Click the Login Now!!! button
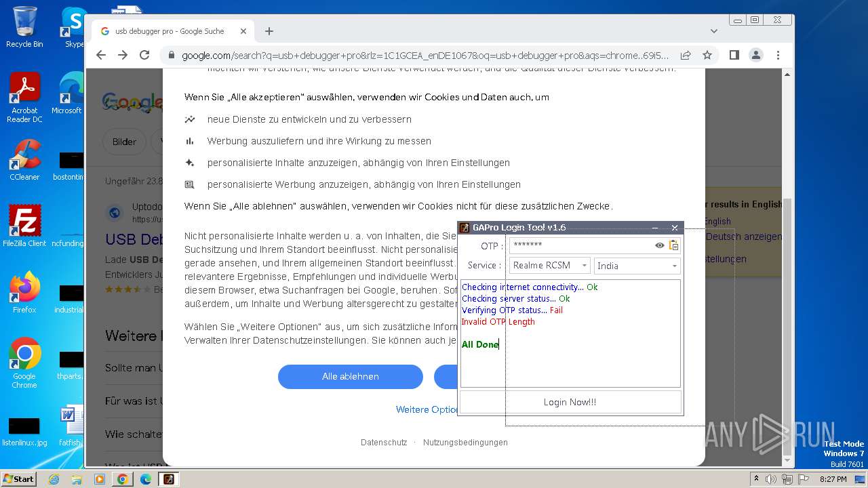Image resolution: width=868 pixels, height=488 pixels. click(x=570, y=402)
